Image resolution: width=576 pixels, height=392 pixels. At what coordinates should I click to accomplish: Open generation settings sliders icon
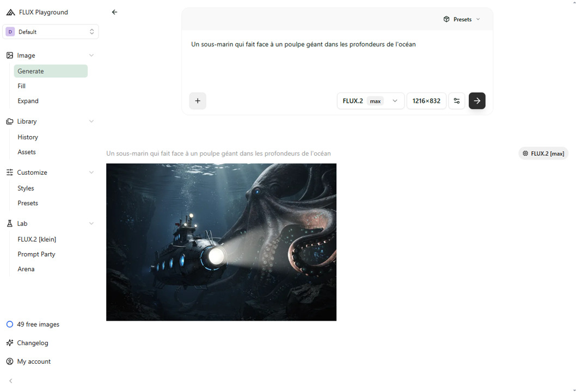coord(457,101)
